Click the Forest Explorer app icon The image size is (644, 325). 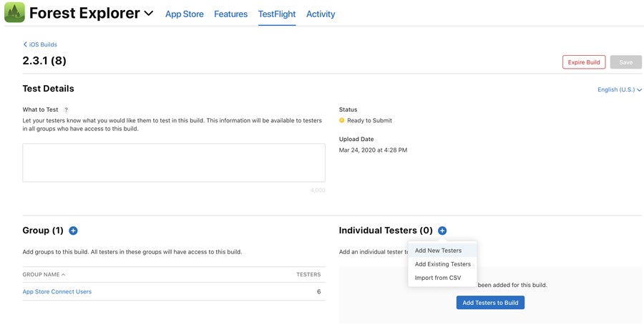point(15,12)
